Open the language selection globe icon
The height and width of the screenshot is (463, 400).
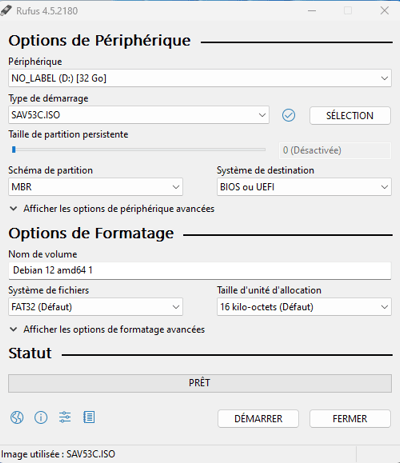[x=17, y=417]
